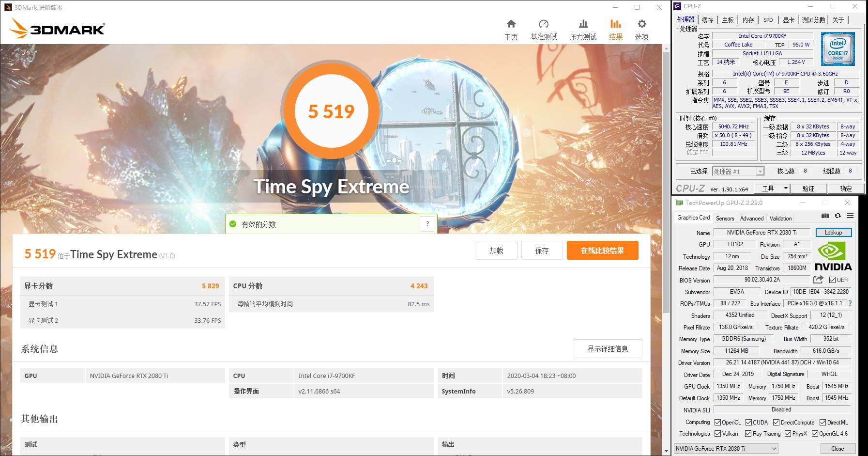Expand the 工具 dropdown arrow in CPU-Z

pos(786,188)
